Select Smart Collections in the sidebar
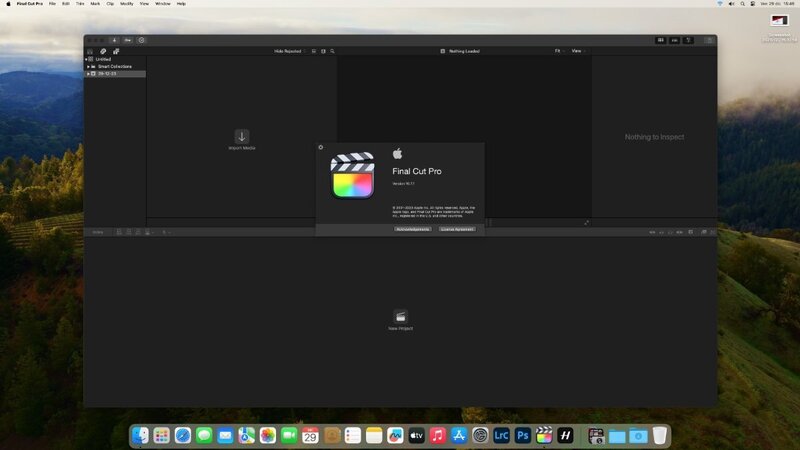The height and width of the screenshot is (450, 800). click(x=115, y=66)
